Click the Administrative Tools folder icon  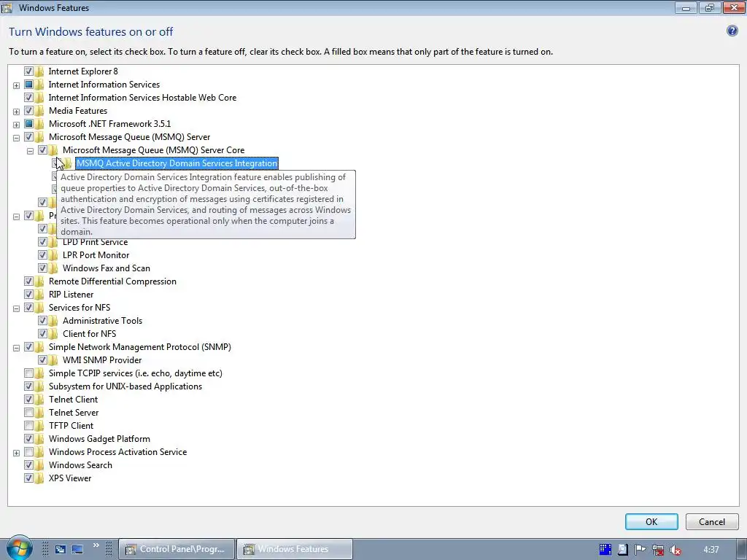(53, 321)
